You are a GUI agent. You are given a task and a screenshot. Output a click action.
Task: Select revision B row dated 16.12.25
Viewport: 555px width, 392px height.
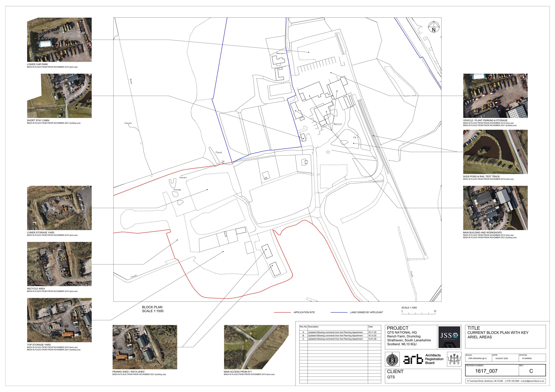tap(340, 336)
